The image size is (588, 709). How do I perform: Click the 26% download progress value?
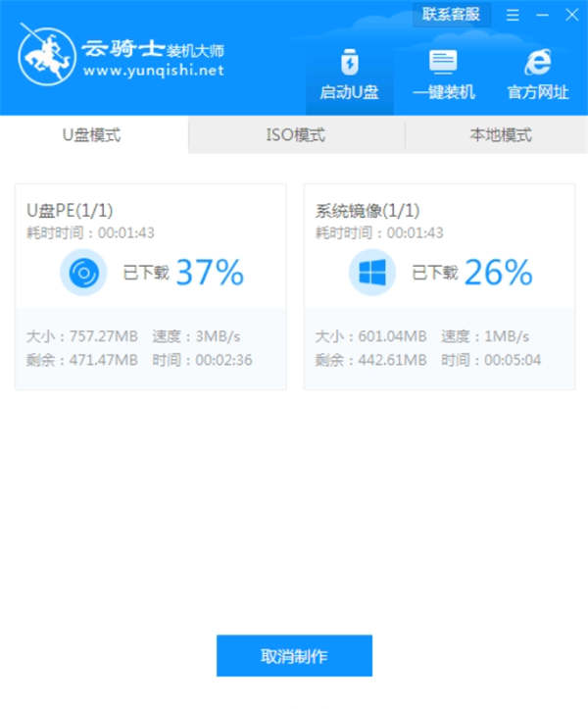[498, 273]
